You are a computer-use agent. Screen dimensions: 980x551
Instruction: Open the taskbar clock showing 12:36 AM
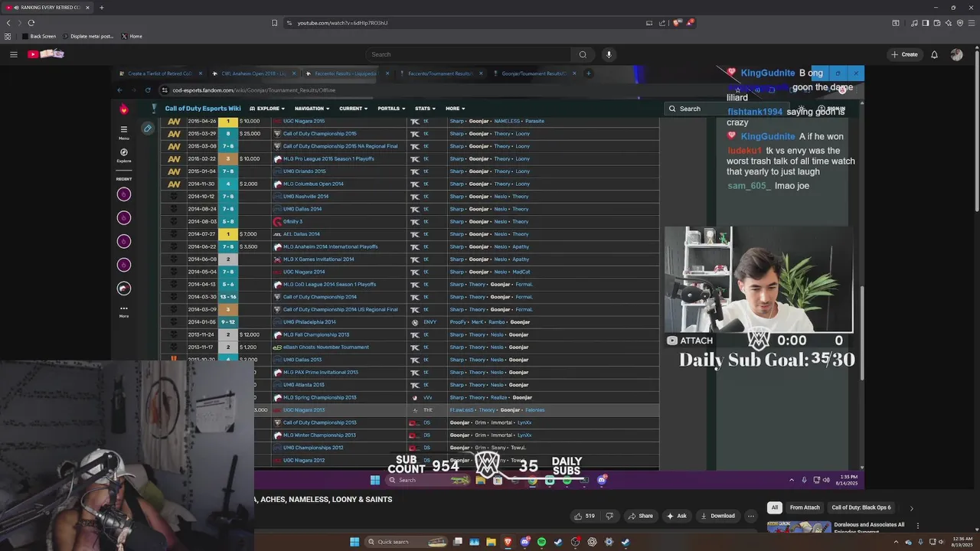[x=962, y=542]
